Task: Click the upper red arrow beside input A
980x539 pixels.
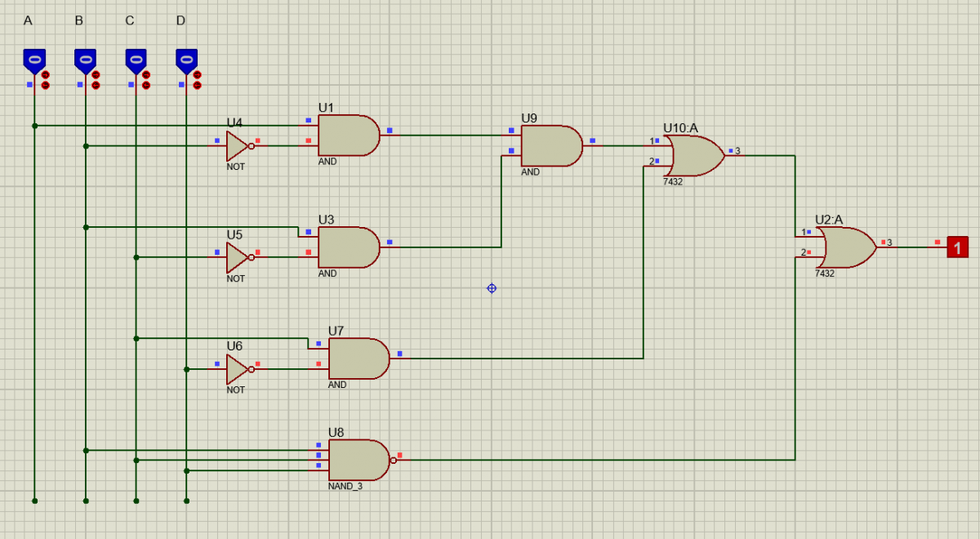Action: pos(46,75)
